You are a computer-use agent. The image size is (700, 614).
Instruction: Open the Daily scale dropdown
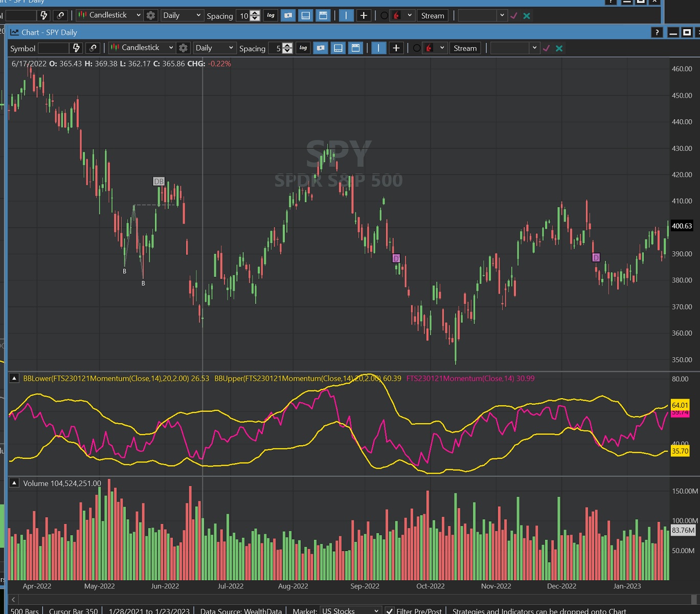click(x=214, y=48)
